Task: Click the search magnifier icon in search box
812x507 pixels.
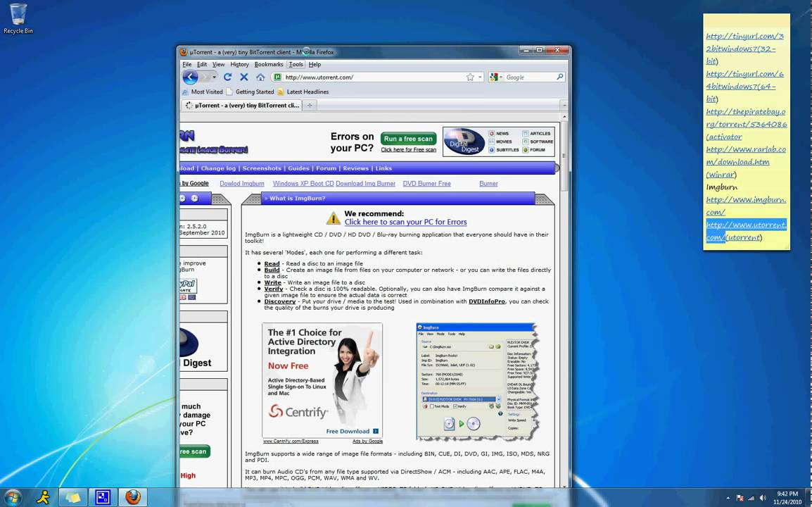Action: [560, 77]
